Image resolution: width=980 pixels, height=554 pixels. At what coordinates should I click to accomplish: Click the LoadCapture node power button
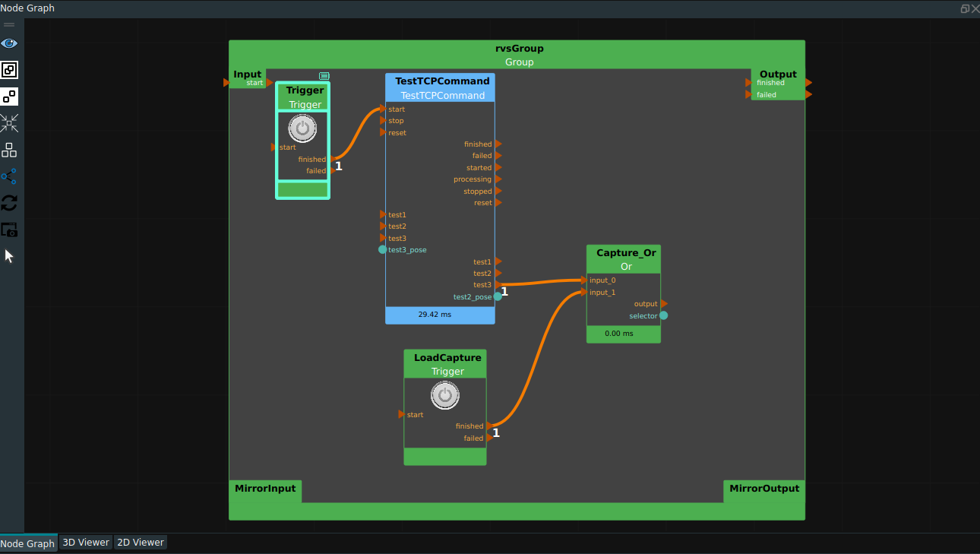[445, 395]
